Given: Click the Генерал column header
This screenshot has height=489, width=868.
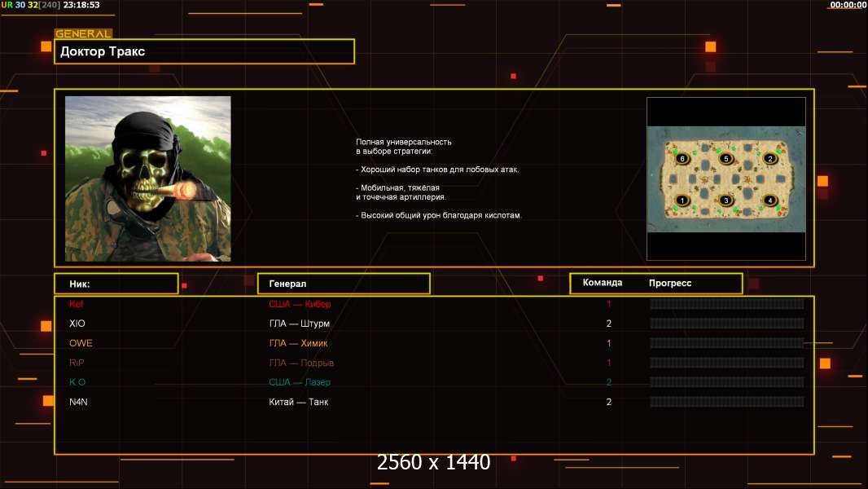Looking at the screenshot, I should point(343,284).
